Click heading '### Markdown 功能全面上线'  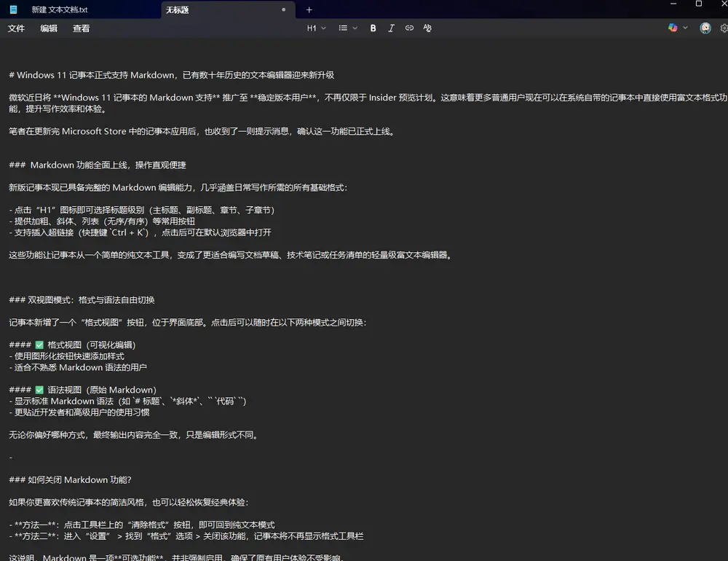(x=98, y=165)
